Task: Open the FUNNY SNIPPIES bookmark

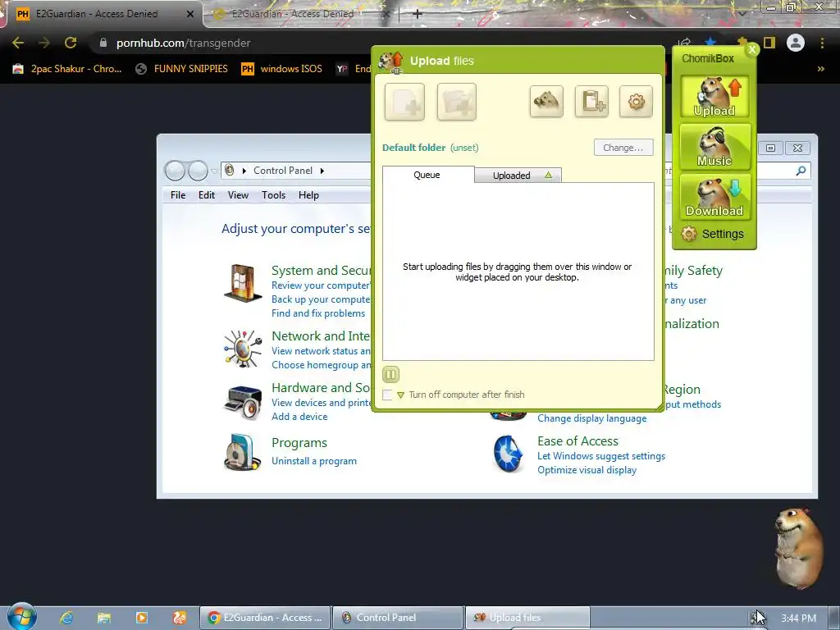Action: (181, 69)
